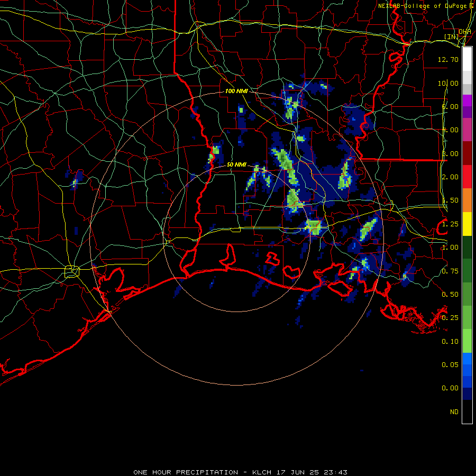Pick the pink legend swatch near 4.00
This screenshot has height=476, width=476.
click(x=467, y=130)
